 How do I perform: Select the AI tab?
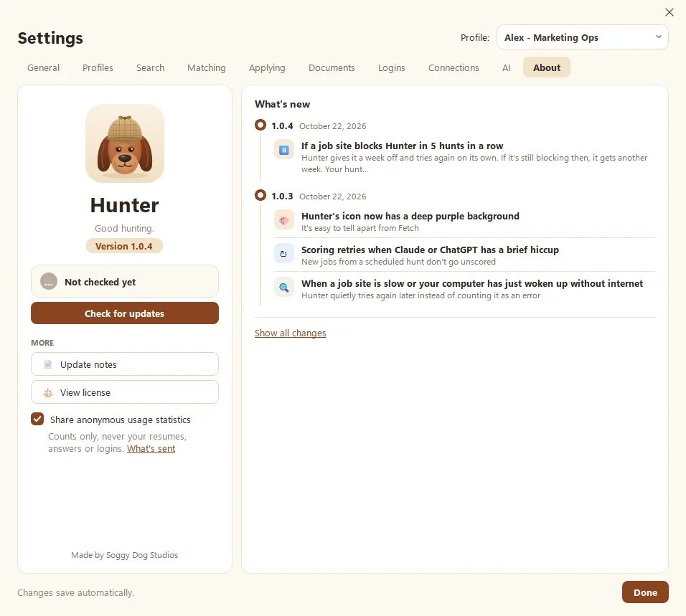506,67
